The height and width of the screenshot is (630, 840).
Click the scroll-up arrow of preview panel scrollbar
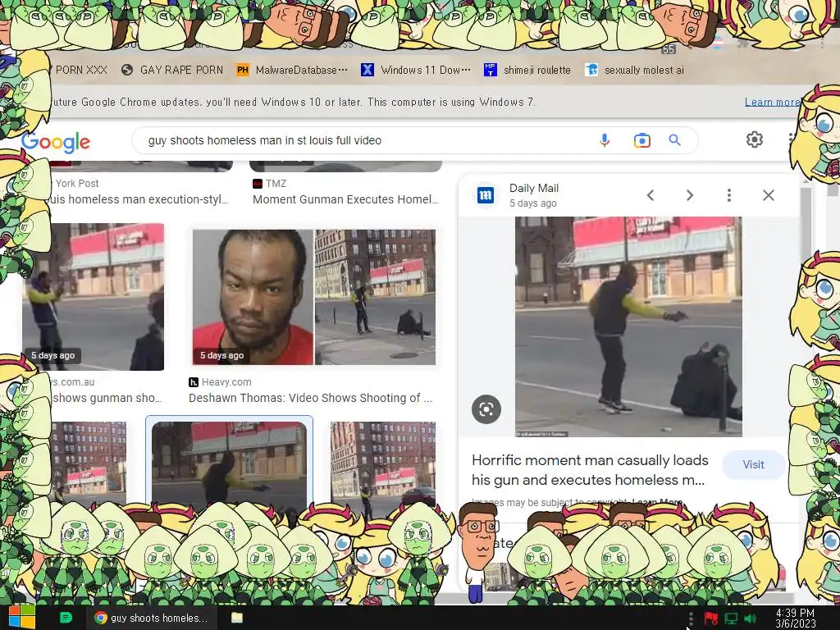806,182
